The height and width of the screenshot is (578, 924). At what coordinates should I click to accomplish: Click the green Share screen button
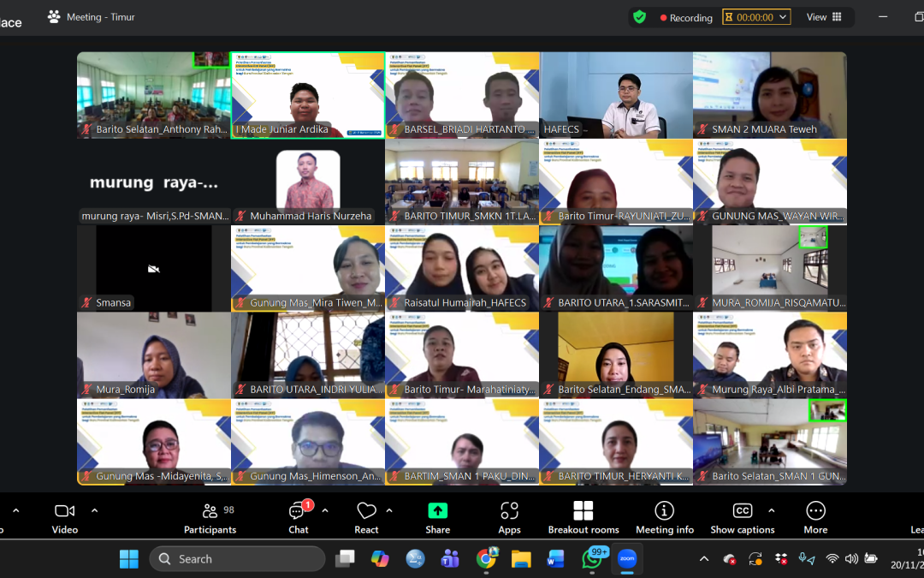coord(438,518)
